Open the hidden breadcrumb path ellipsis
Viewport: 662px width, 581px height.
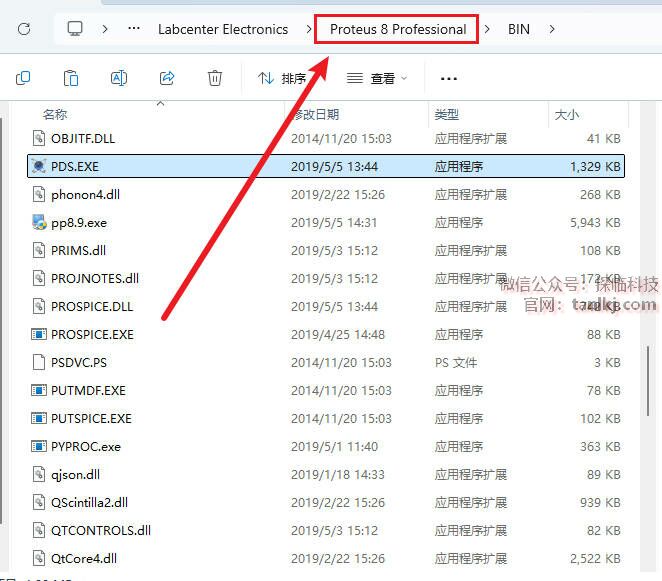click(134, 29)
